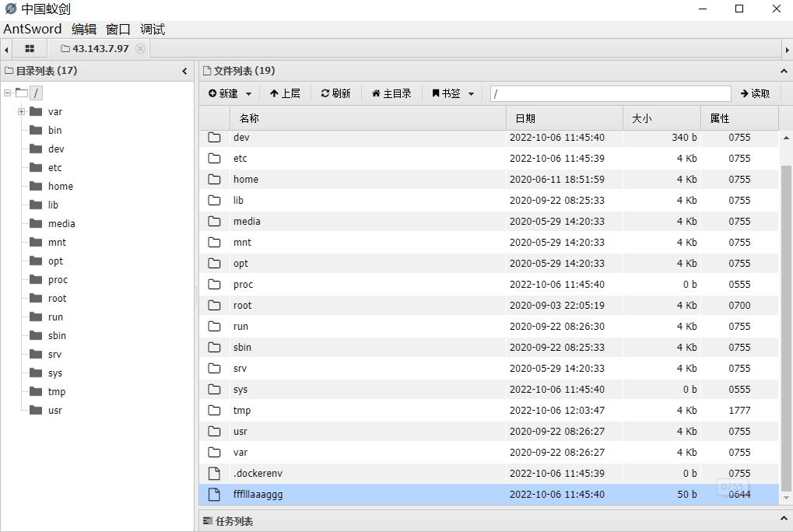Expand the 任务列表 task list panel

[783, 519]
